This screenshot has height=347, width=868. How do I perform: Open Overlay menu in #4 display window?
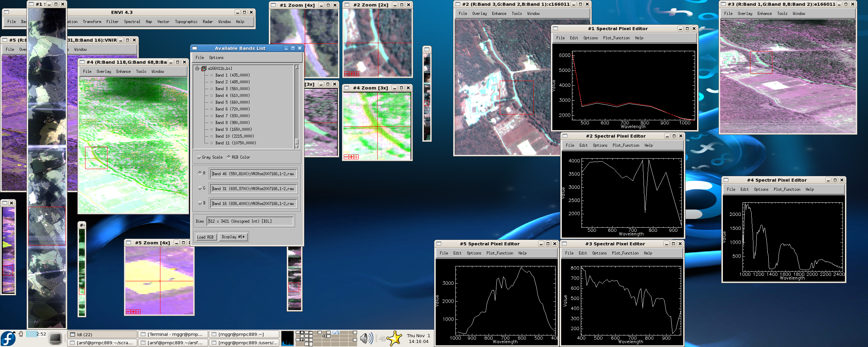(x=104, y=72)
